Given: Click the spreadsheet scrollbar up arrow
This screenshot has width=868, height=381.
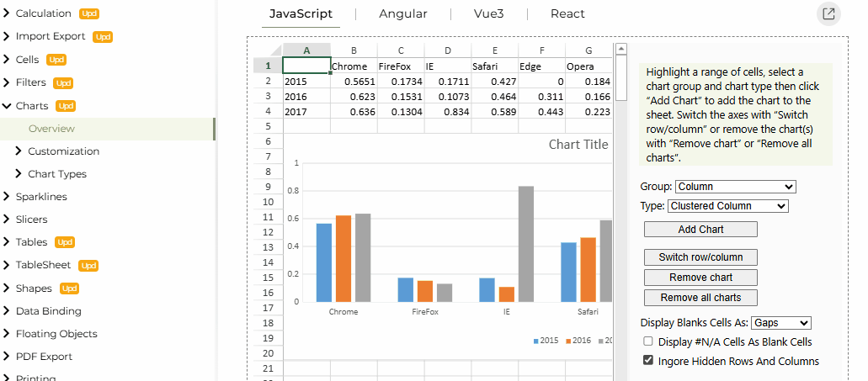Looking at the screenshot, I should click(620, 50).
